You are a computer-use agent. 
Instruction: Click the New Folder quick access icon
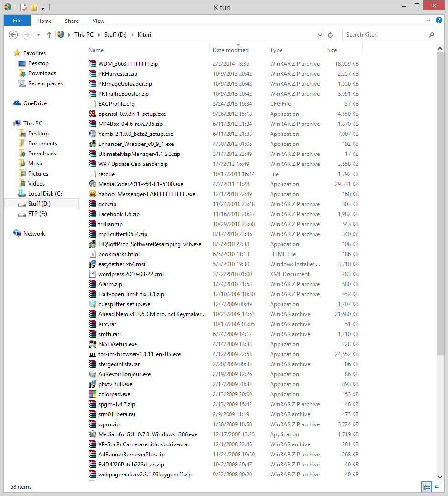tap(33, 7)
